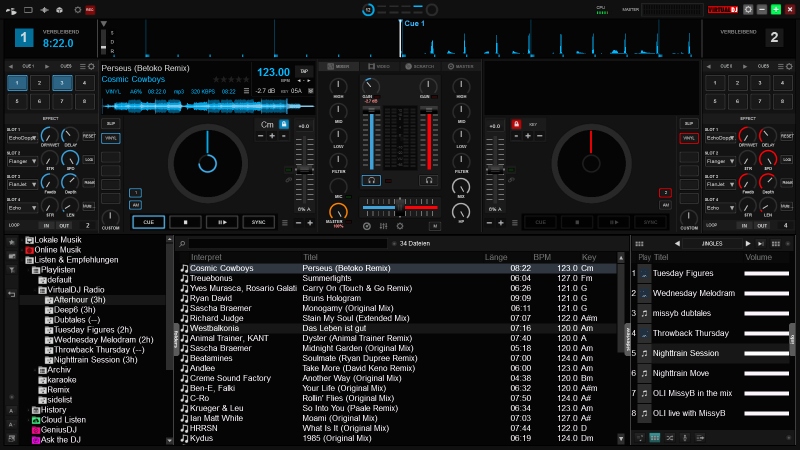The height and width of the screenshot is (450, 800).
Task: Click left deck loop IN button
Action: 46,225
